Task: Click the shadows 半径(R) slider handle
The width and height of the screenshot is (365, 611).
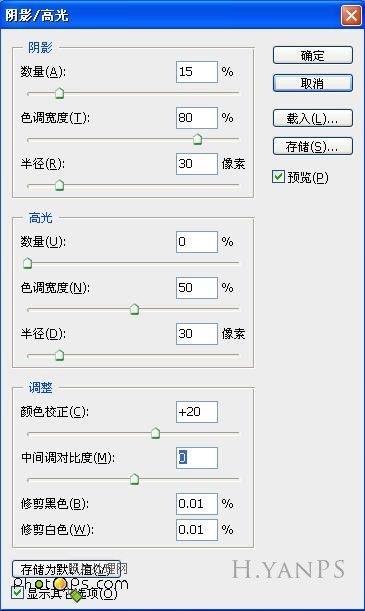Action: (59, 185)
